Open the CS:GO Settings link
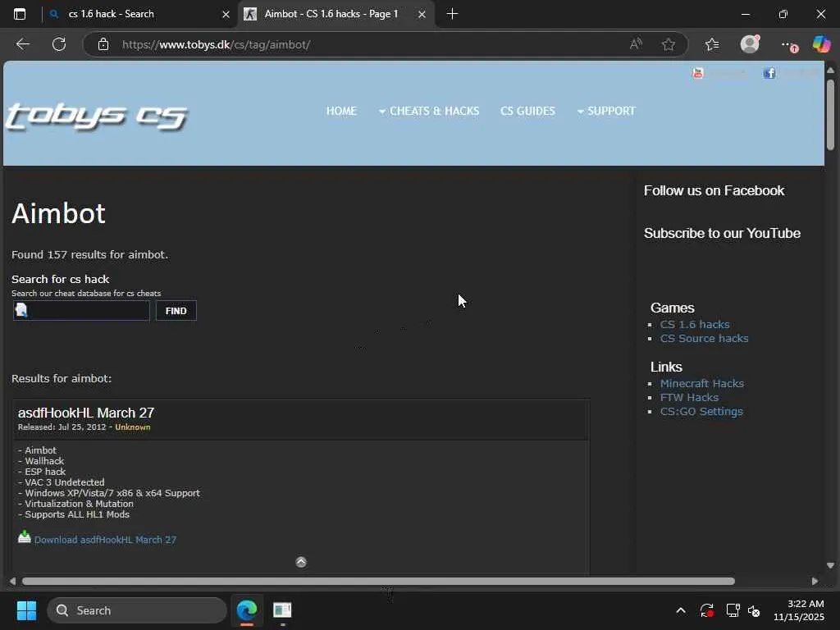The image size is (840, 630). [x=701, y=411]
